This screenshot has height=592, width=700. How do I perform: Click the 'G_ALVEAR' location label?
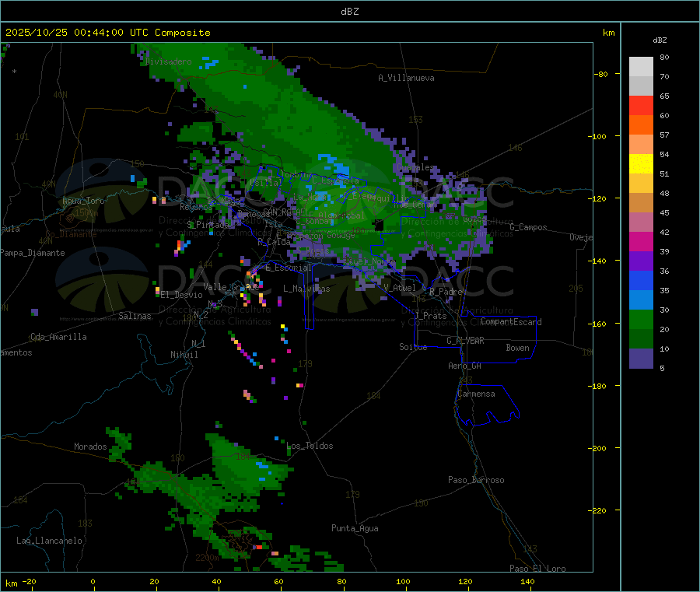click(465, 341)
